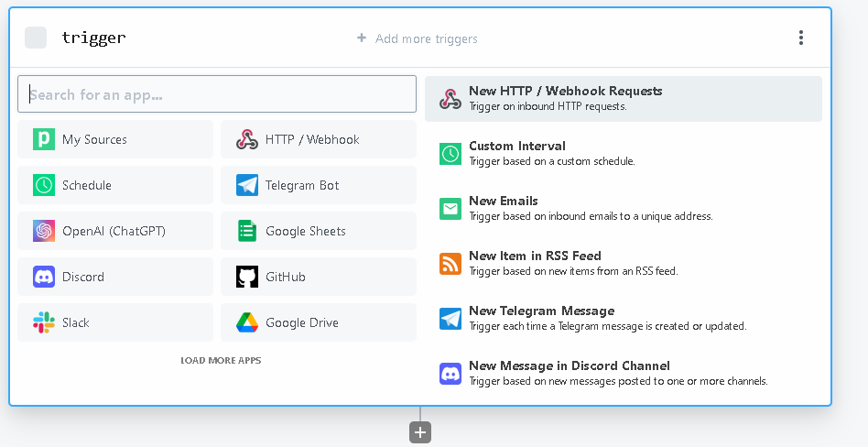Click the Google Drive triangle icon
This screenshot has width=868, height=447.
tap(247, 322)
